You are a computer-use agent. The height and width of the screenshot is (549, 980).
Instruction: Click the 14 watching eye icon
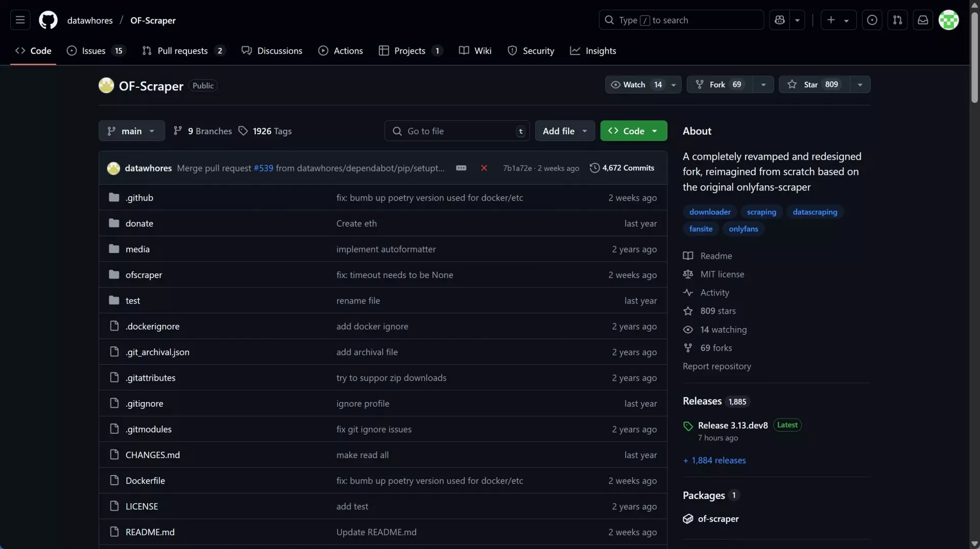coord(688,330)
